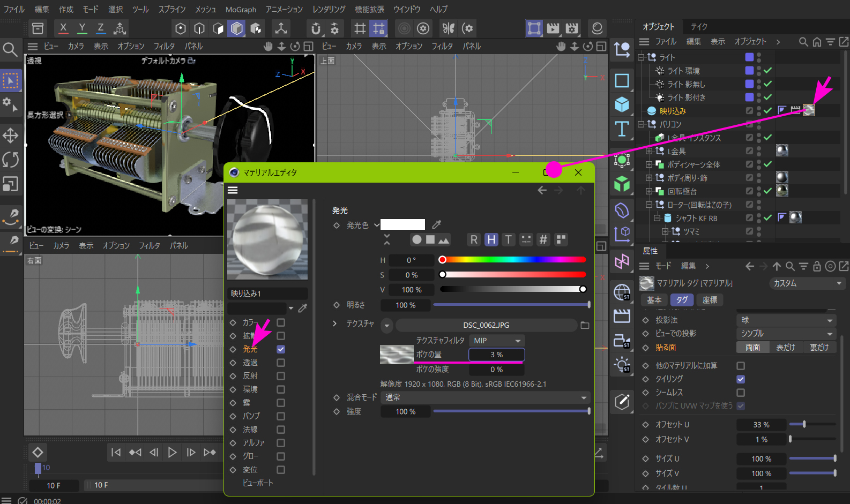Open the テクスチャフィルタ MIP dropdown
The image size is (850, 504).
496,341
